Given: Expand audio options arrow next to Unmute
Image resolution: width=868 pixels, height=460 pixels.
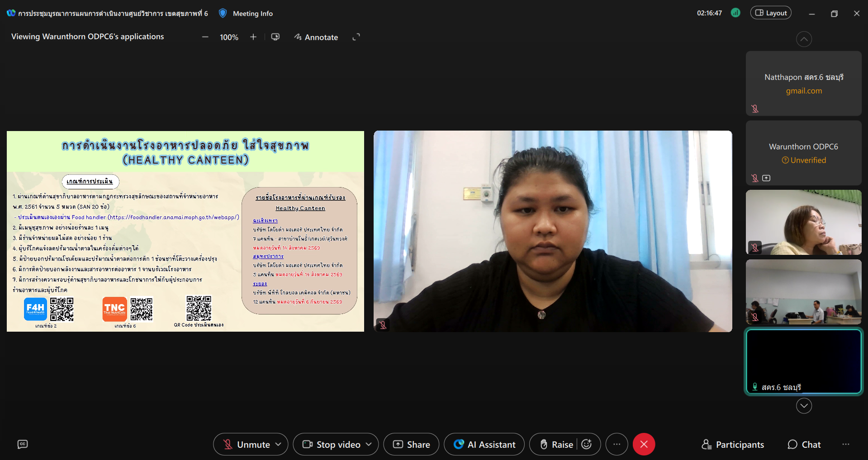Looking at the screenshot, I should pos(278,444).
